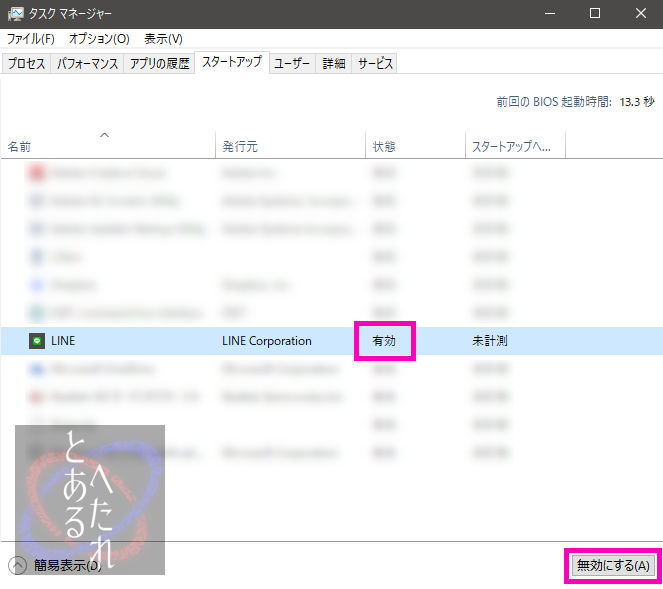Maximize the Task Manager window
The width and height of the screenshot is (663, 589).
(594, 14)
